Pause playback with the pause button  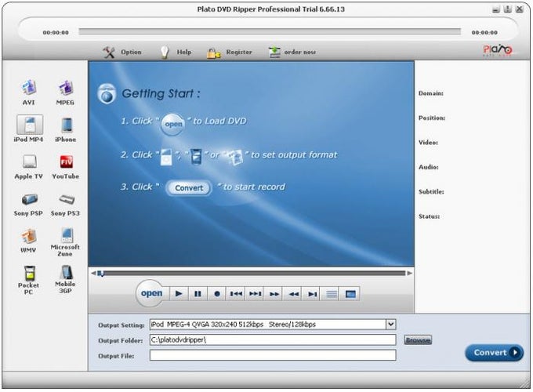click(198, 293)
